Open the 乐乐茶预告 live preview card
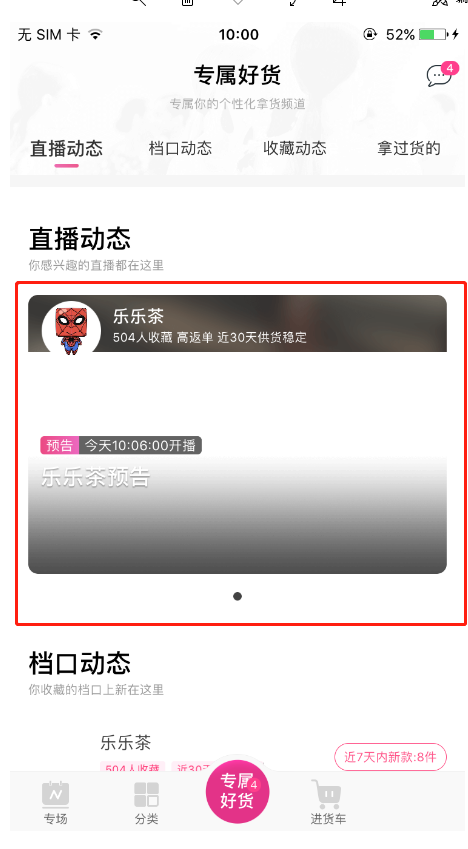This screenshot has width=468, height=849. pyautogui.click(x=237, y=434)
